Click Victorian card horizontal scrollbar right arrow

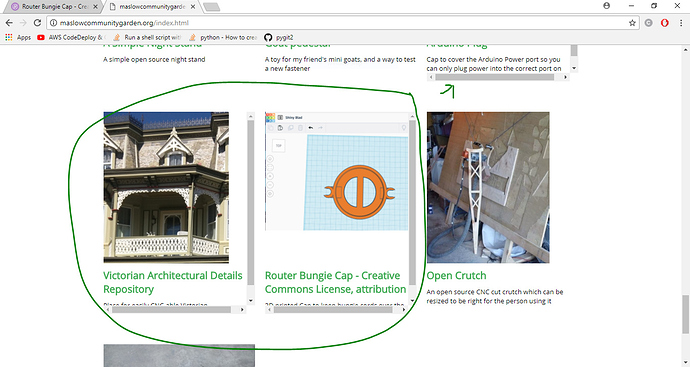[x=242, y=309]
